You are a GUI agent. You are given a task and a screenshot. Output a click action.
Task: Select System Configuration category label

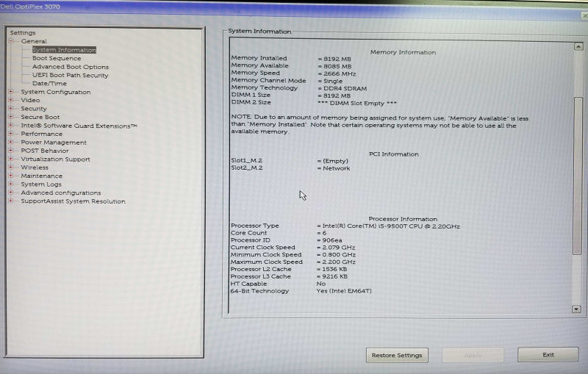(56, 92)
